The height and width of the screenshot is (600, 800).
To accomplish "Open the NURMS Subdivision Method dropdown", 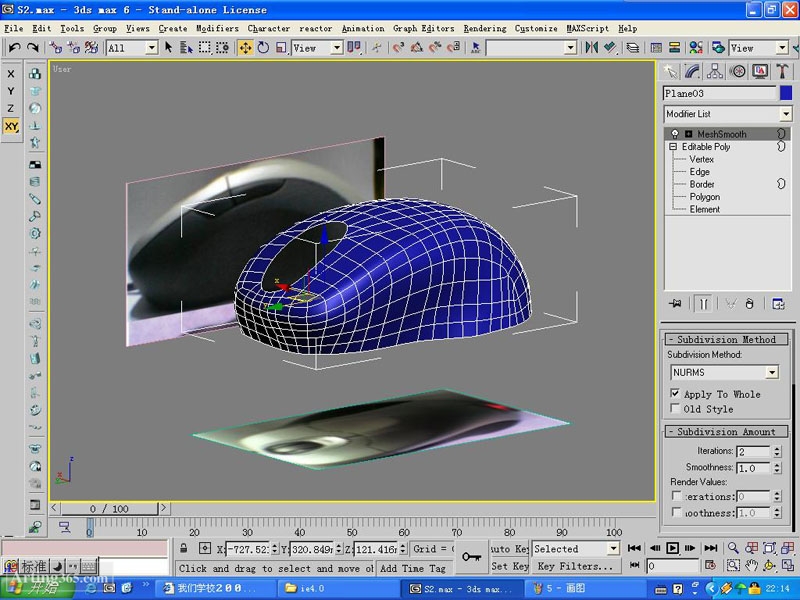I will click(771, 372).
